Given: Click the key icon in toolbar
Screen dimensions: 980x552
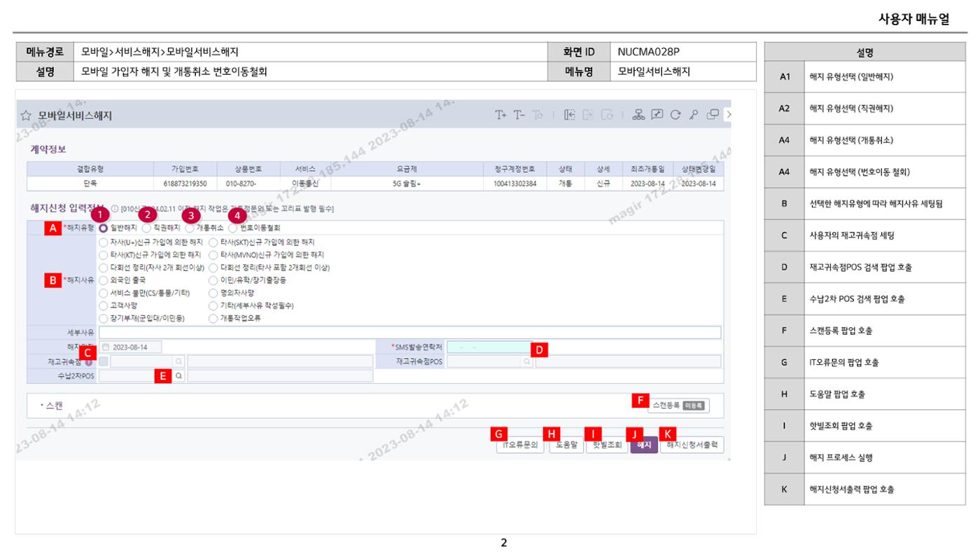Looking at the screenshot, I should 694,115.
